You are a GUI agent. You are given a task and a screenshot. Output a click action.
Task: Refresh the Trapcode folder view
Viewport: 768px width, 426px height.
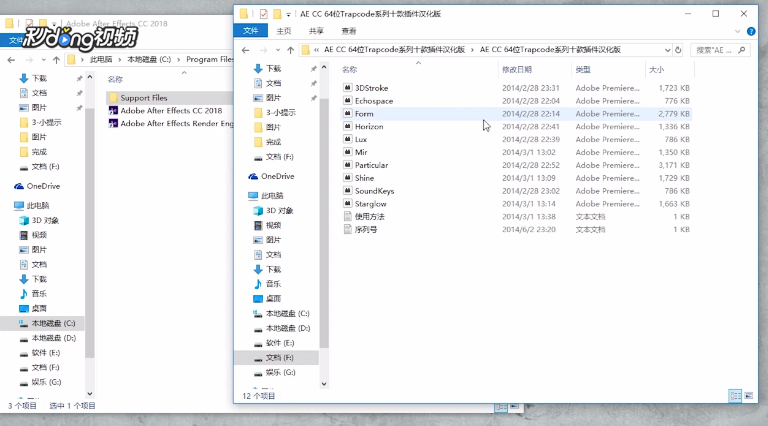click(678, 50)
